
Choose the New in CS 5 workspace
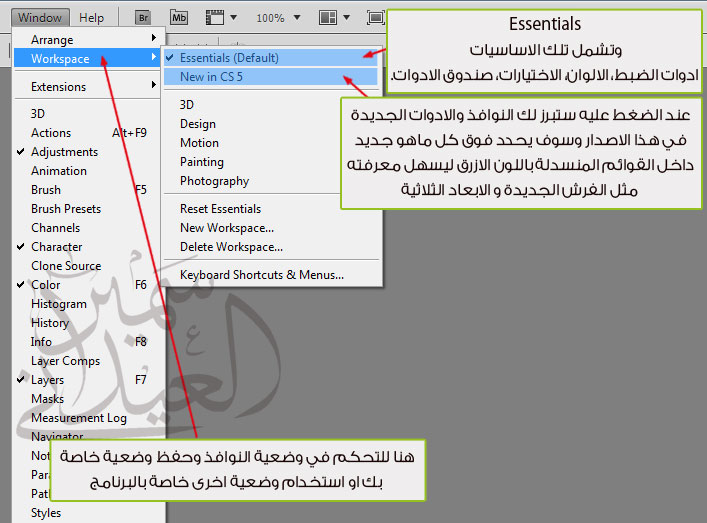coord(271,77)
